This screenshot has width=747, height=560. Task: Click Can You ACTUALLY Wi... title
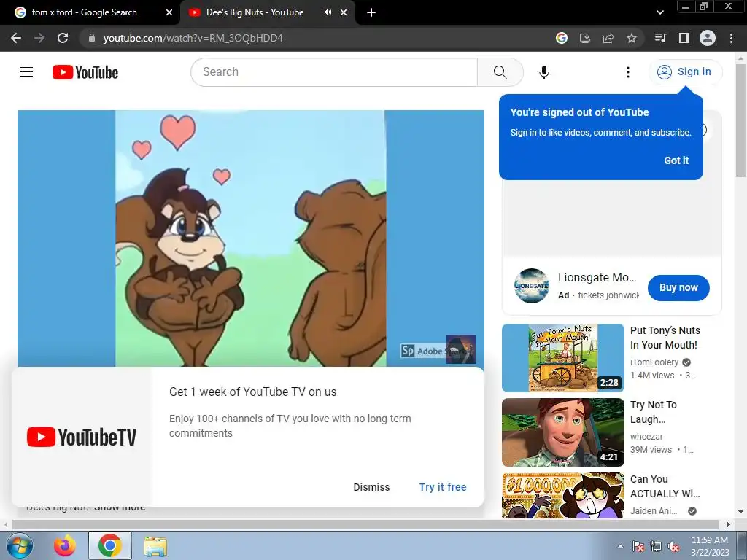(x=665, y=486)
